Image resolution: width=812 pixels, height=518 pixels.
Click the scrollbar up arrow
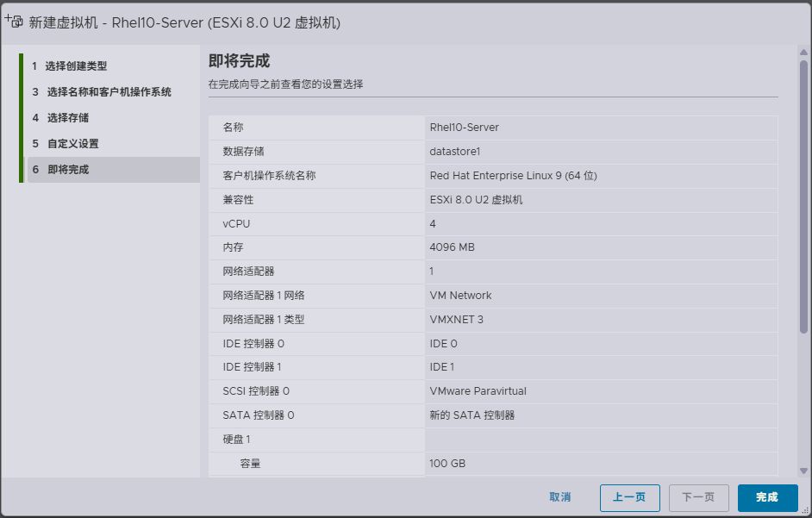(x=803, y=53)
